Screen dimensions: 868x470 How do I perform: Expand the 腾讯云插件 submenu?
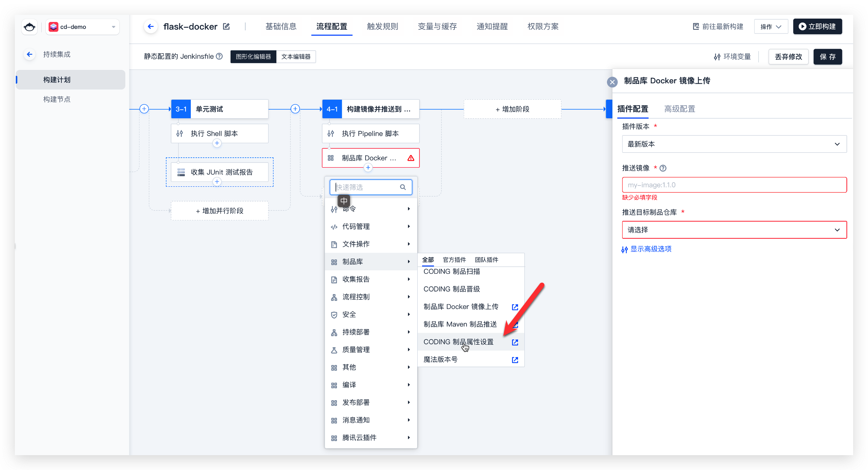pos(371,438)
